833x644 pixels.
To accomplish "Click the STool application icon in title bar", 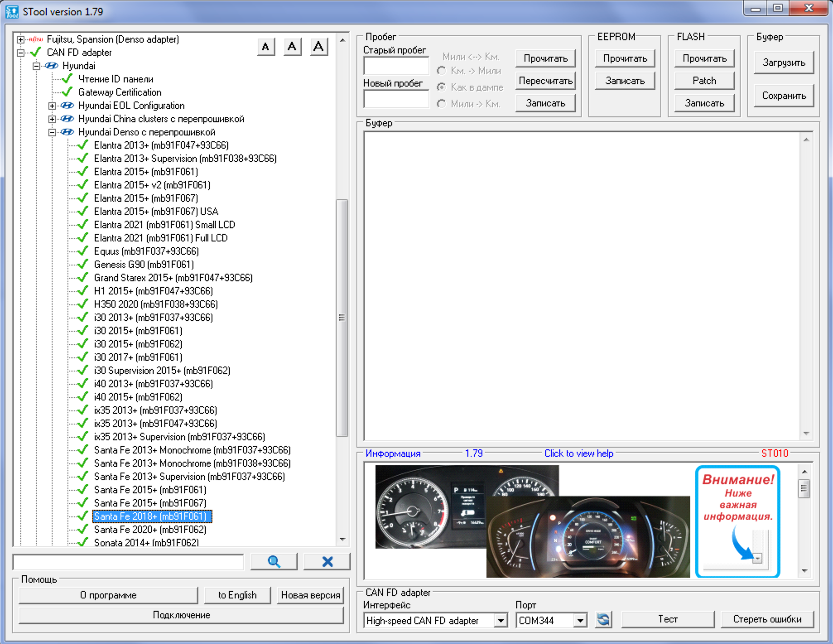I will tap(12, 12).
